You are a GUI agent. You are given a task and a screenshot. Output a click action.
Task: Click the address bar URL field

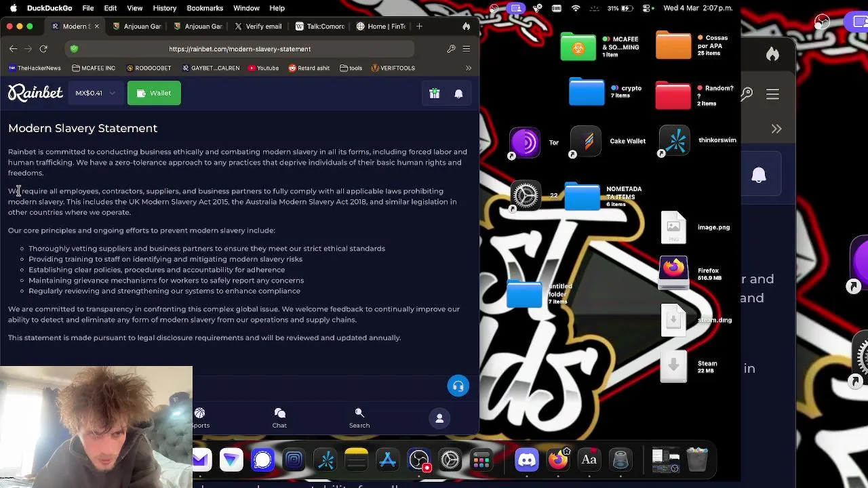tap(240, 49)
